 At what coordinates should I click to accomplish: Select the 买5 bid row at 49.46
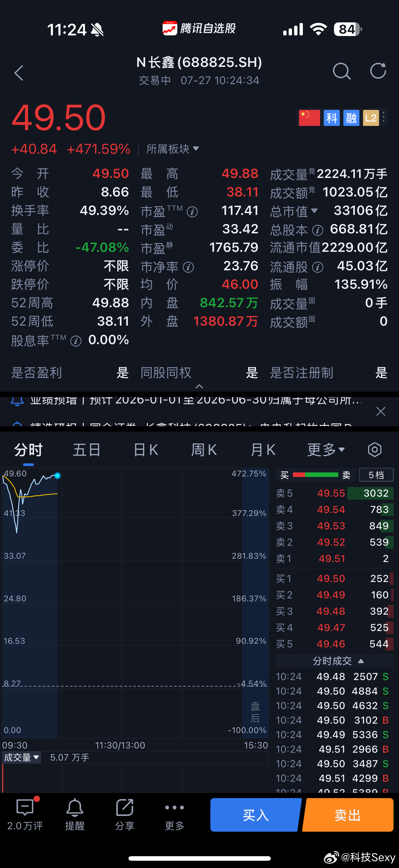334,644
